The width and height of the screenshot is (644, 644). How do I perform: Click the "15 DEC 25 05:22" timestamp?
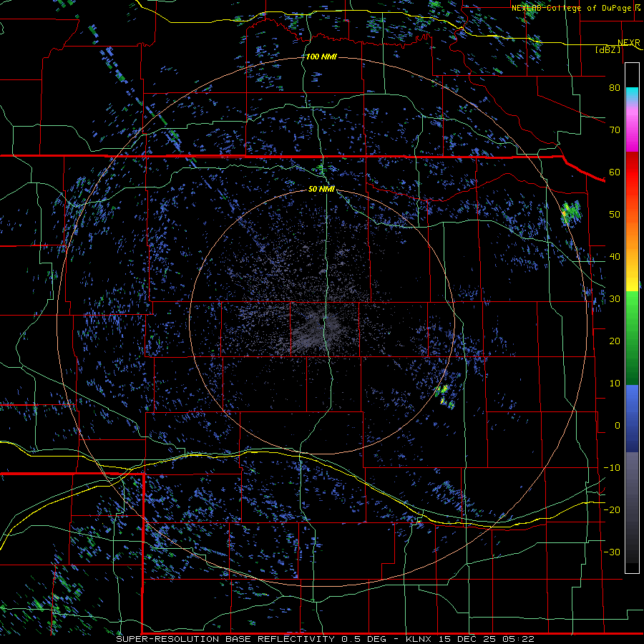[487, 639]
